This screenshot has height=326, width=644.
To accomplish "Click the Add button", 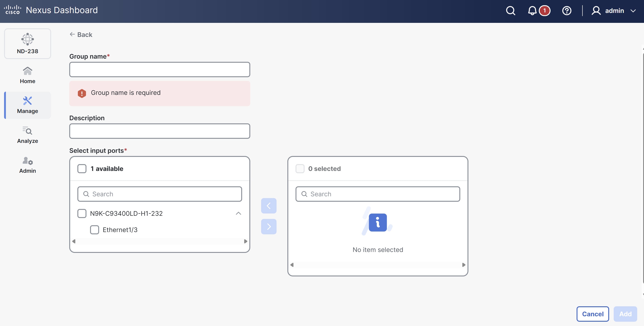I will 625,314.
